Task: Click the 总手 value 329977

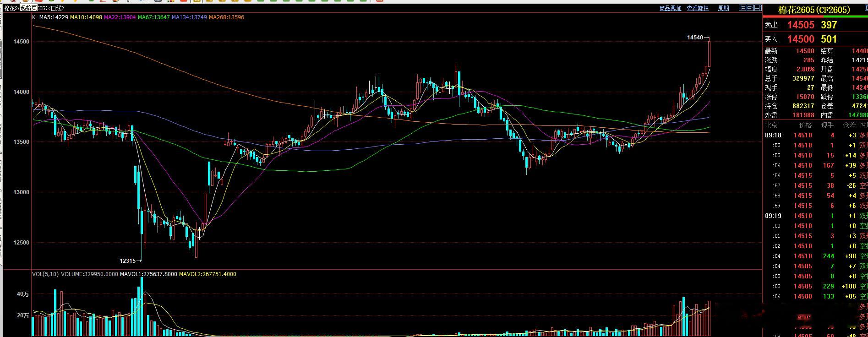Action: pos(803,79)
